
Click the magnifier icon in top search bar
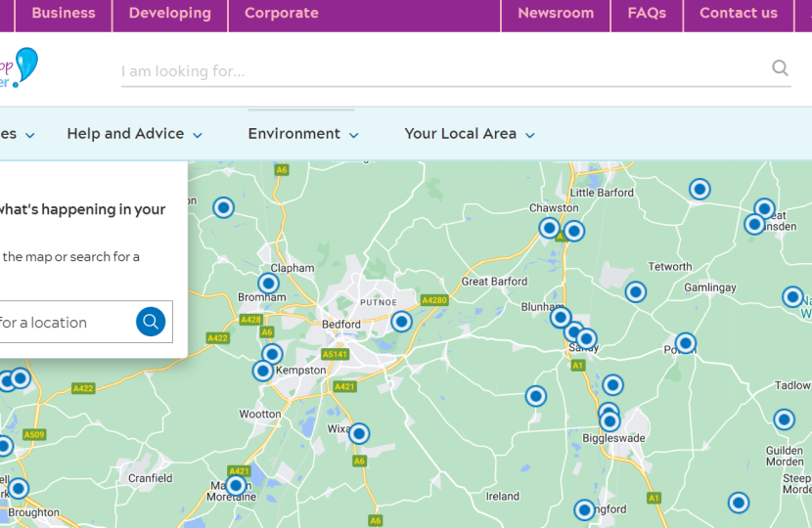pyautogui.click(x=780, y=68)
